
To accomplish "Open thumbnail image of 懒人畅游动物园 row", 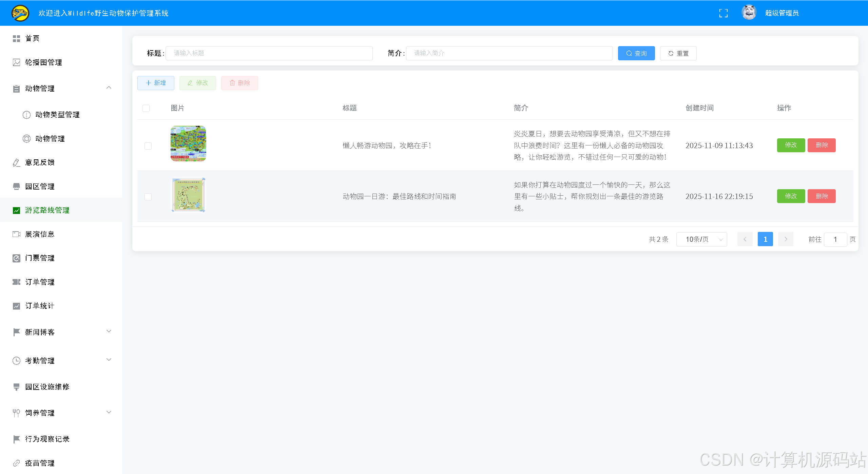I will pos(188,143).
